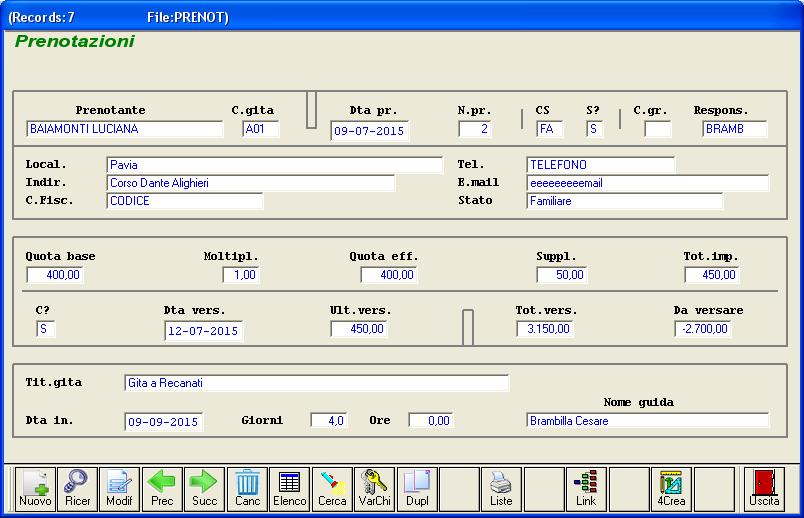Click the Ore field 0,00

pyautogui.click(x=431, y=421)
